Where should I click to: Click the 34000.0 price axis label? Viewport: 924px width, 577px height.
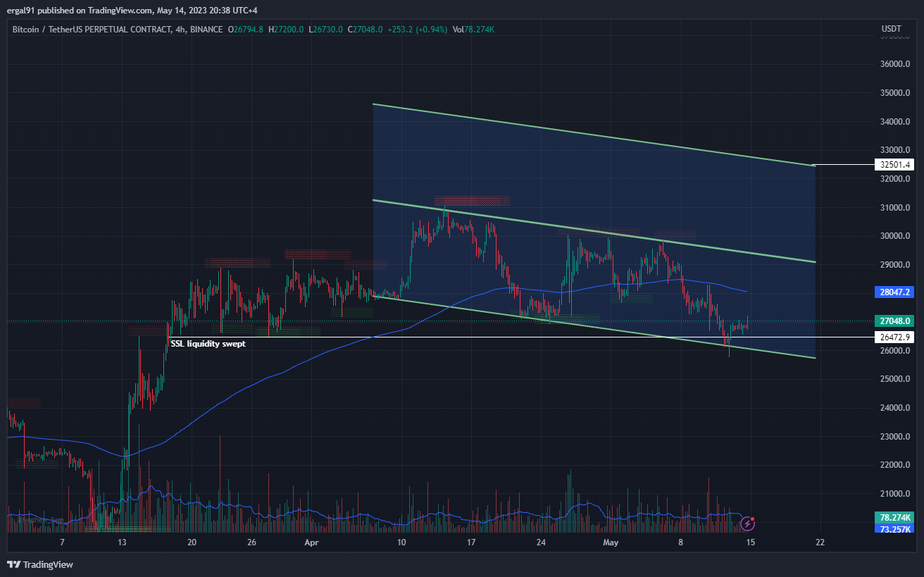point(894,122)
